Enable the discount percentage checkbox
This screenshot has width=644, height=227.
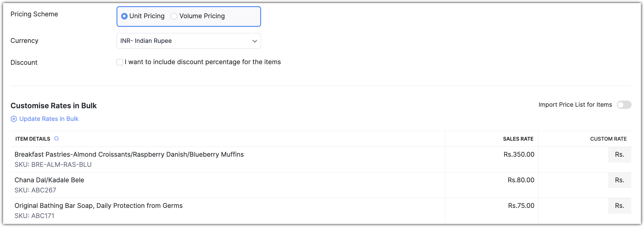[120, 62]
